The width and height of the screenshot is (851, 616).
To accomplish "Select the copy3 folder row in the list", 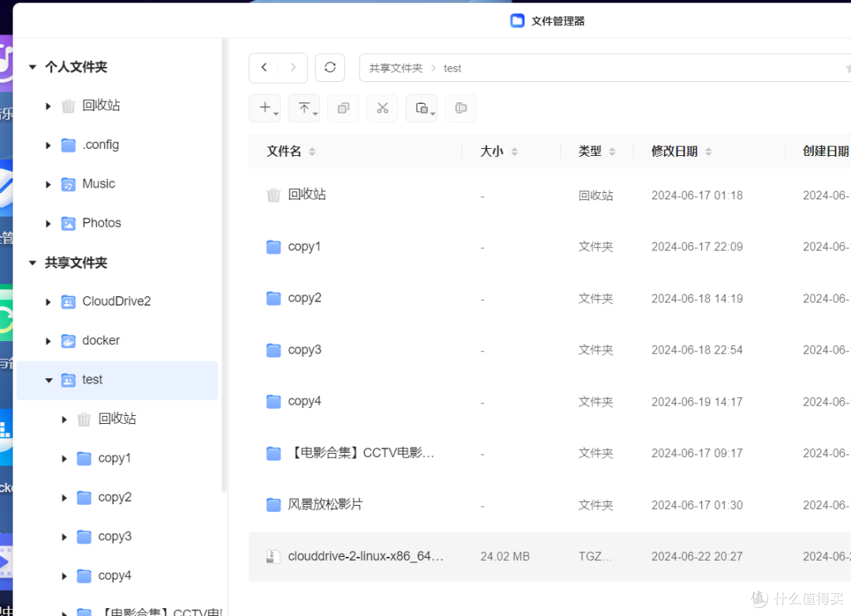I will (x=550, y=350).
